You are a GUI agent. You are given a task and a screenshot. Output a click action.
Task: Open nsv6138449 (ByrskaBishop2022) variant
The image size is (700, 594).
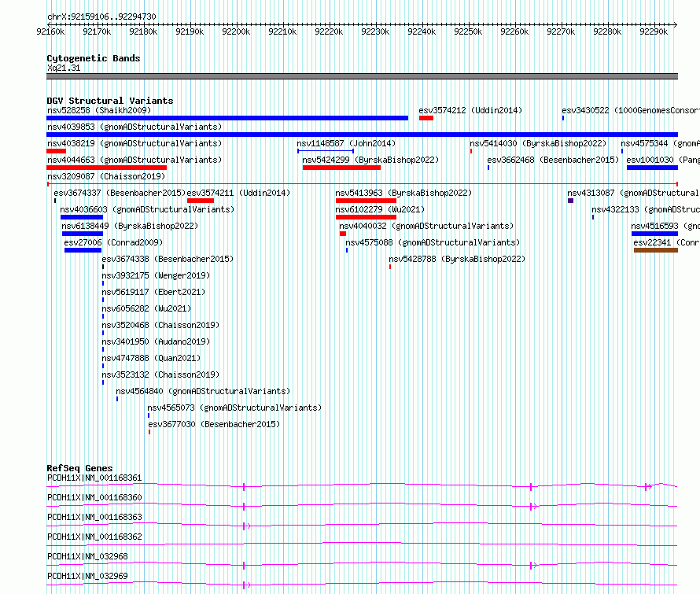pyautogui.click(x=130, y=226)
